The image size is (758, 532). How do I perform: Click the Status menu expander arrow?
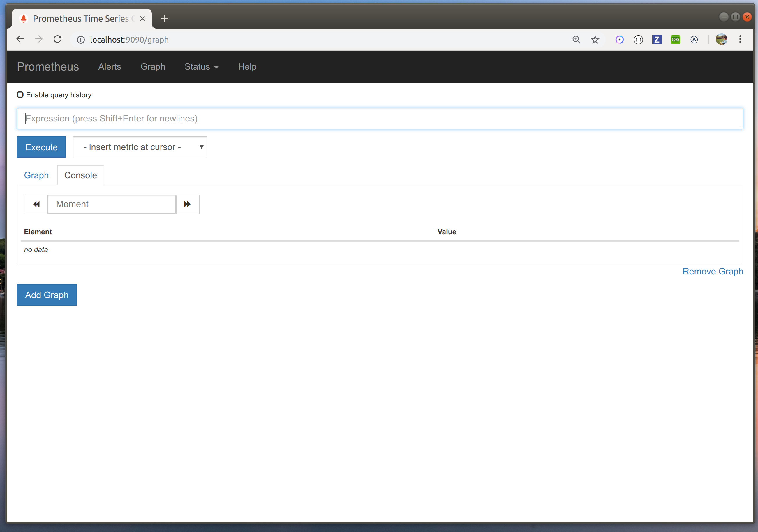217,67
